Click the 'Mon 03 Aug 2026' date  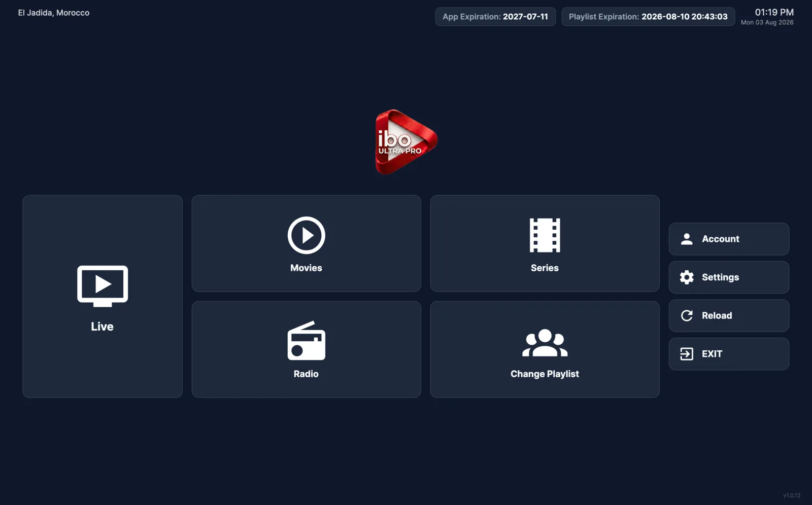(767, 22)
